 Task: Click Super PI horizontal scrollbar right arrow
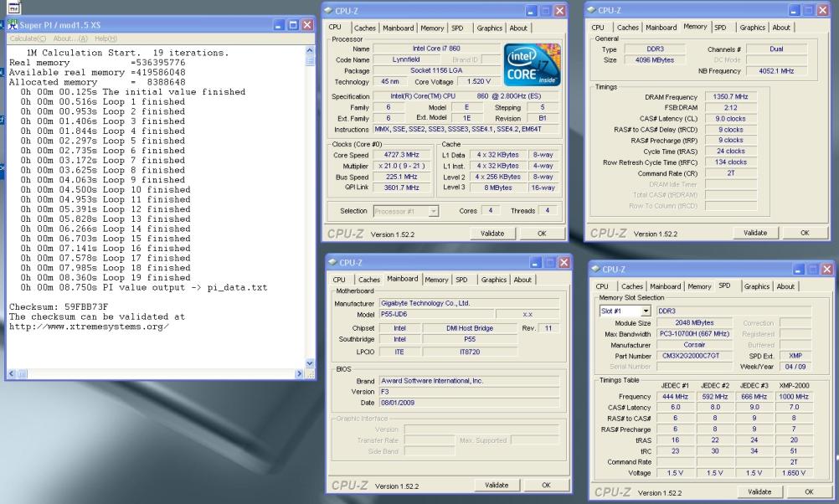point(299,373)
